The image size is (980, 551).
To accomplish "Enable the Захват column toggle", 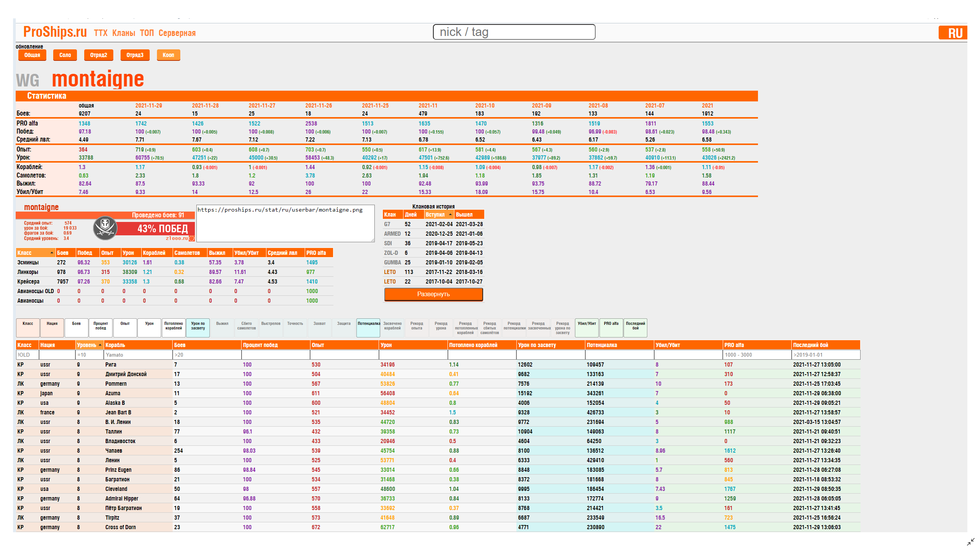I will point(320,328).
